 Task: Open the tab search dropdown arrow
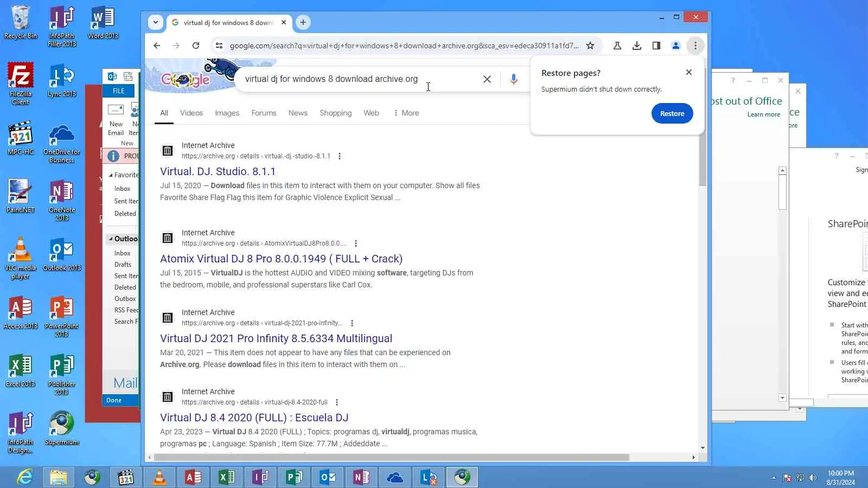click(156, 22)
